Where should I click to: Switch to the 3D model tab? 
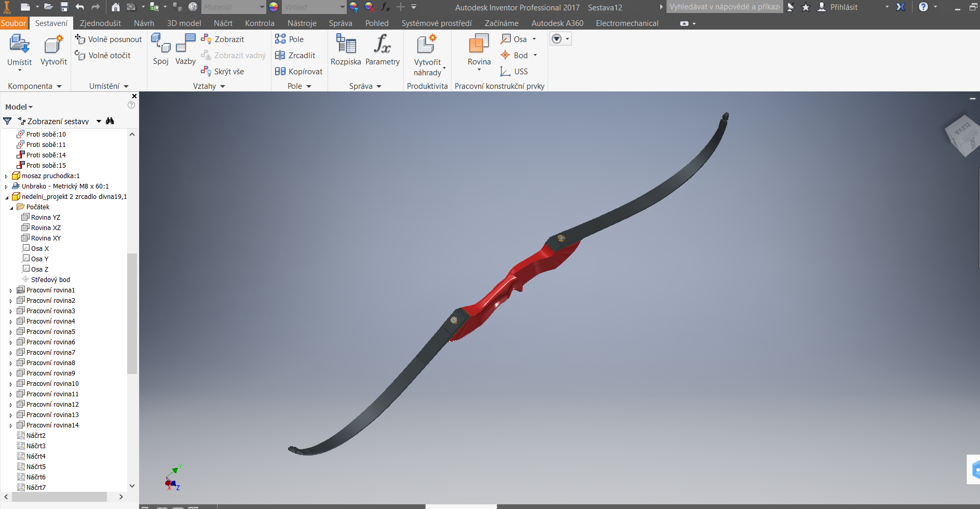(x=184, y=23)
